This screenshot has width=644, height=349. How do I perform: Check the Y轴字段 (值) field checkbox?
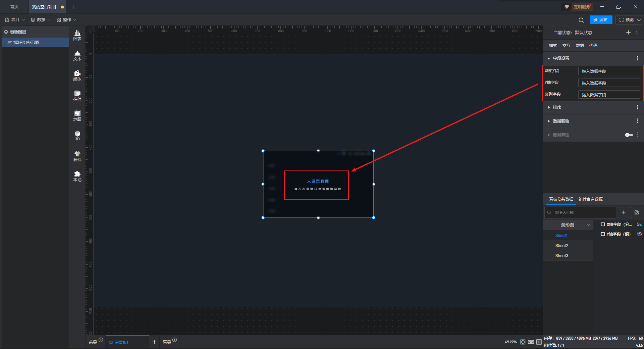pos(603,234)
